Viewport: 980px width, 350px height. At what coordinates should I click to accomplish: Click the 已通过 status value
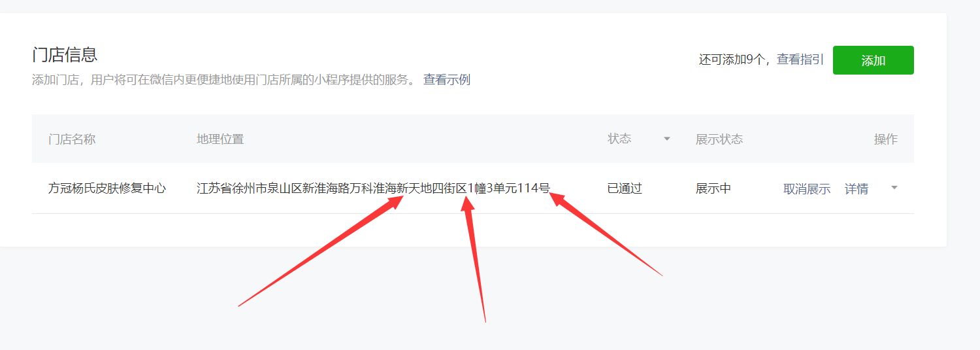click(x=625, y=188)
